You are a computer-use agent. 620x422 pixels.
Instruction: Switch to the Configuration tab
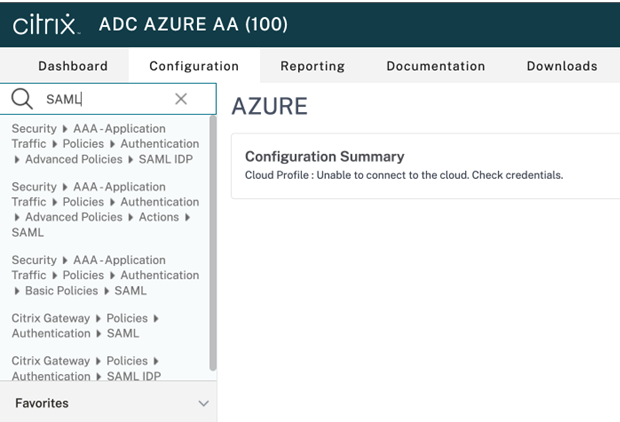point(194,66)
